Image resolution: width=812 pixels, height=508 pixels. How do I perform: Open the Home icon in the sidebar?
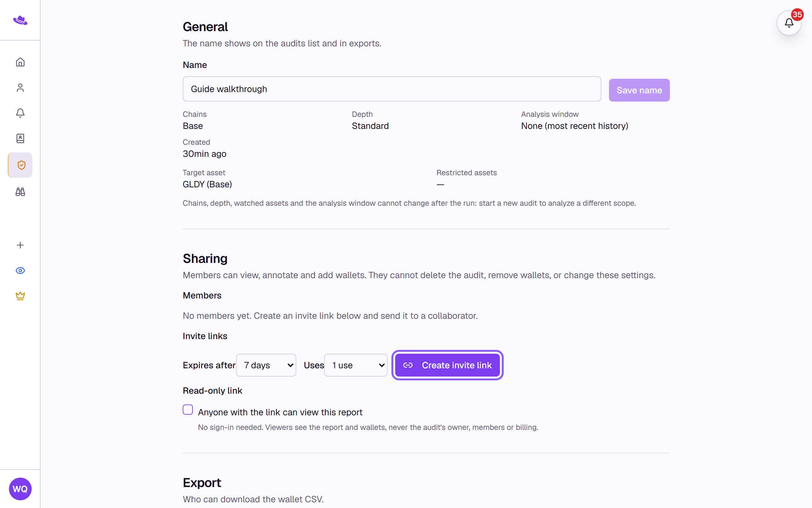(x=20, y=62)
